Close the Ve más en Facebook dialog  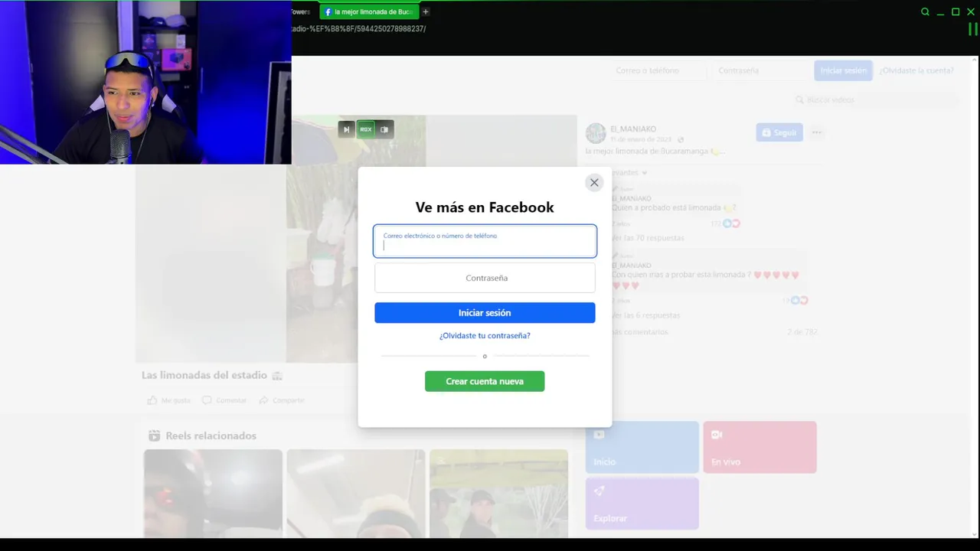(594, 183)
